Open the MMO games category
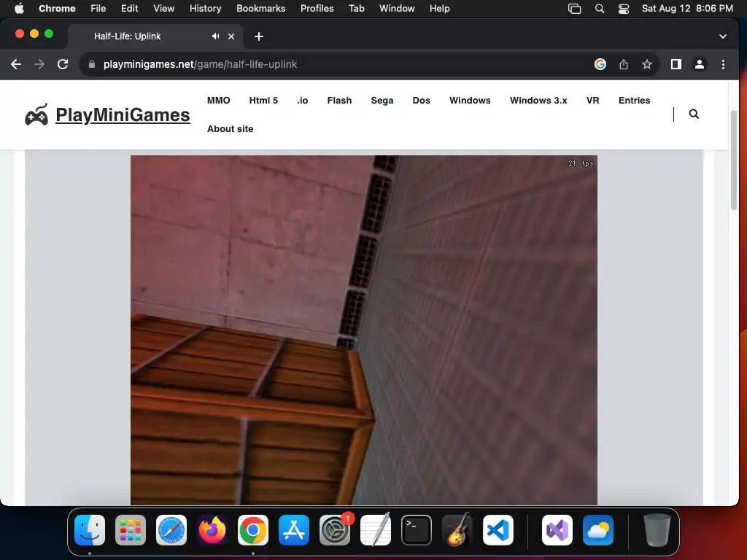The width and height of the screenshot is (747, 560). 219,101
